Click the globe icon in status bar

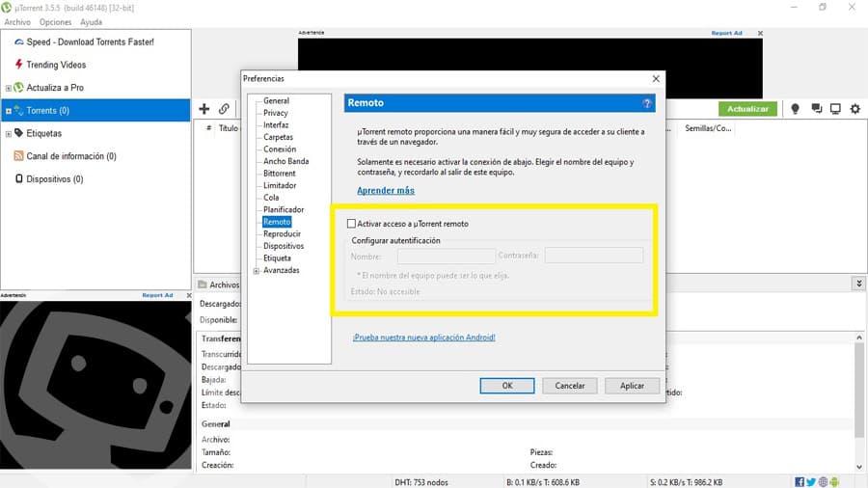point(824,482)
